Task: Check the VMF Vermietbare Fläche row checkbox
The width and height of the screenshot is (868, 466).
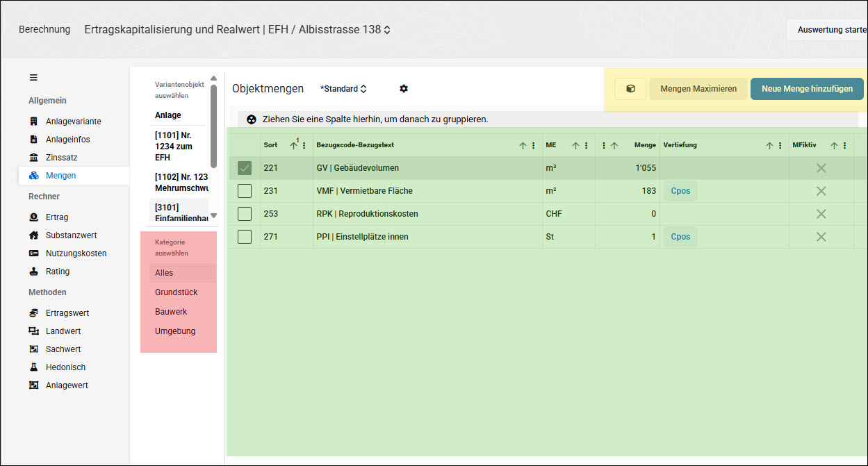Action: (x=245, y=191)
